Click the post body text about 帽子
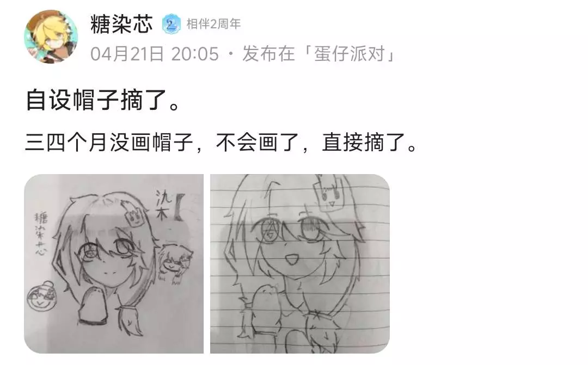The width and height of the screenshot is (588, 365). point(221,143)
